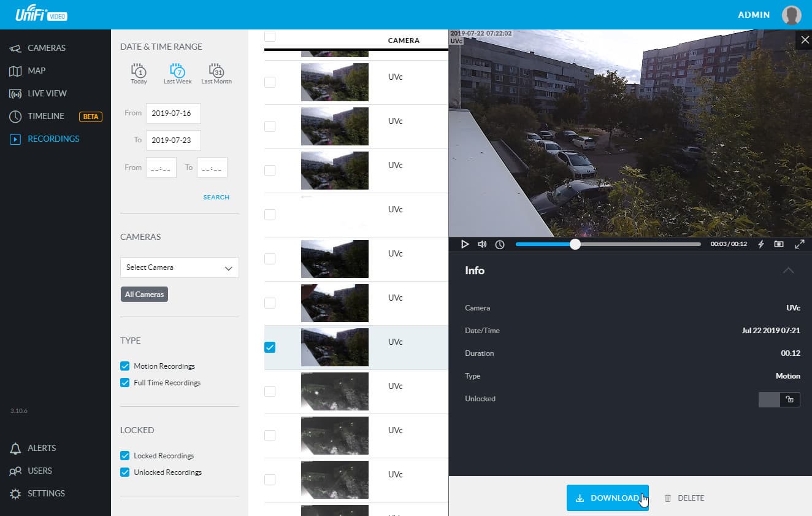Toggle the Unlocked lock switch
Image resolution: width=812 pixels, height=516 pixels.
click(x=779, y=399)
